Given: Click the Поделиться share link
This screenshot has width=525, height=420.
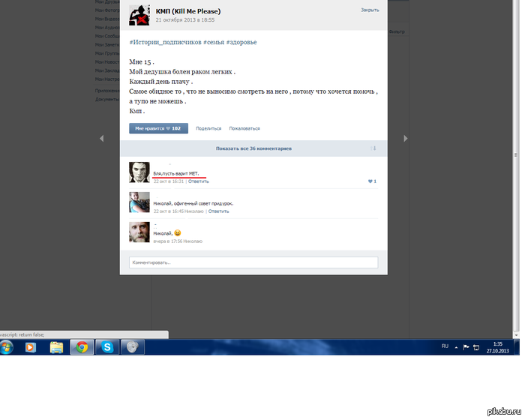Looking at the screenshot, I should tap(208, 128).
